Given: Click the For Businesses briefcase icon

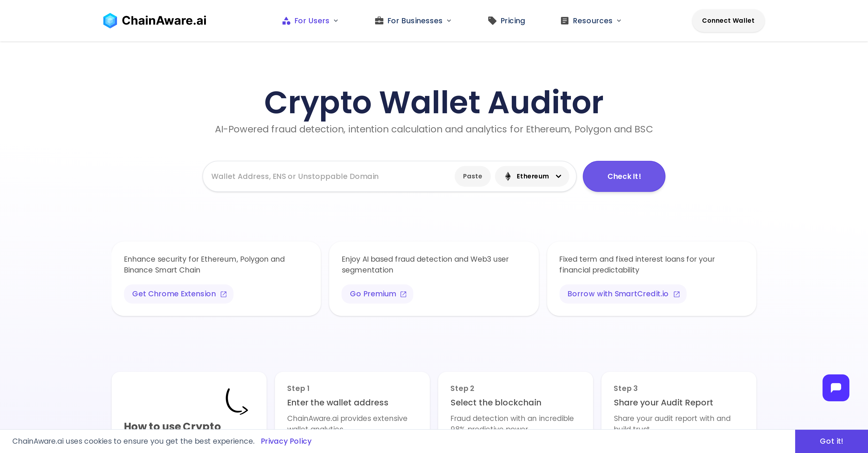Looking at the screenshot, I should point(379,20).
